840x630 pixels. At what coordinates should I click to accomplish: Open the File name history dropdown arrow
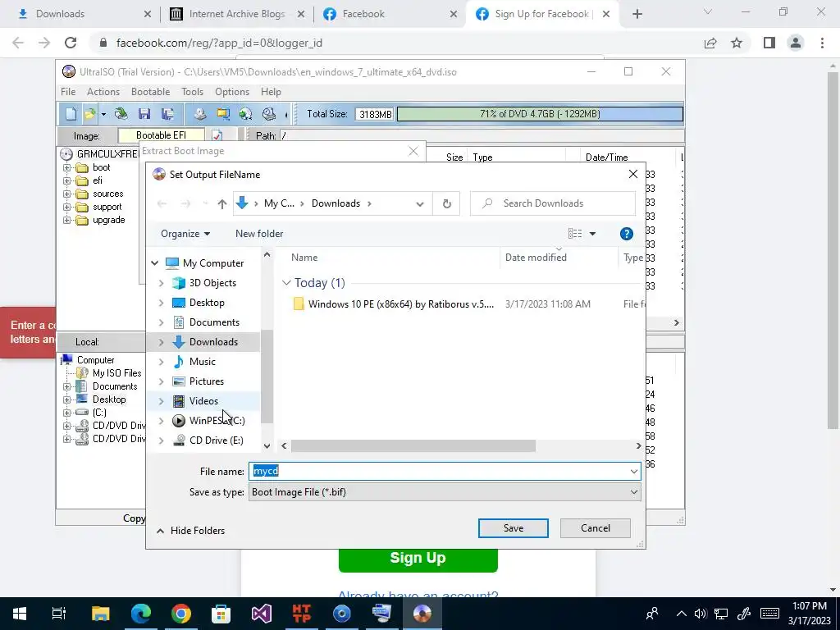[x=634, y=472]
